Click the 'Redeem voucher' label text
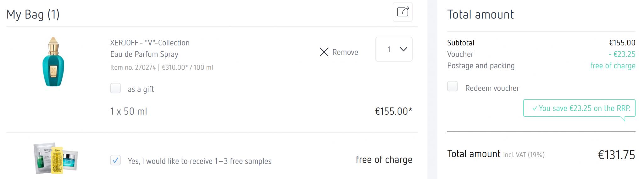The height and width of the screenshot is (179, 644). pyautogui.click(x=492, y=88)
